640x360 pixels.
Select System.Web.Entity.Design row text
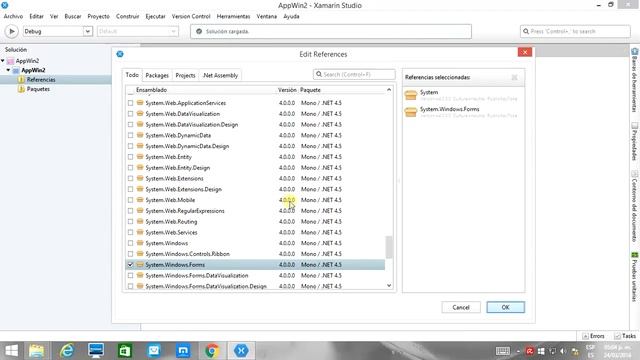click(178, 168)
